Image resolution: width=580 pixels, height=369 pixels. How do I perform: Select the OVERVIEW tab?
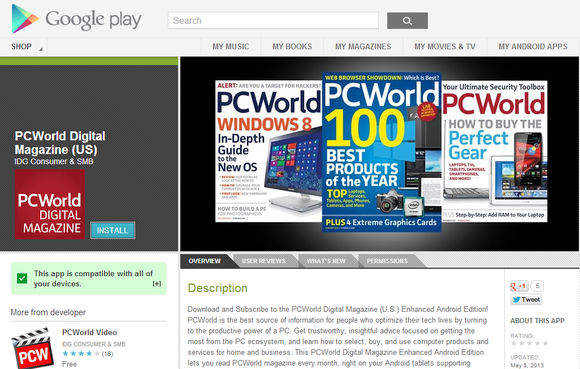click(205, 261)
